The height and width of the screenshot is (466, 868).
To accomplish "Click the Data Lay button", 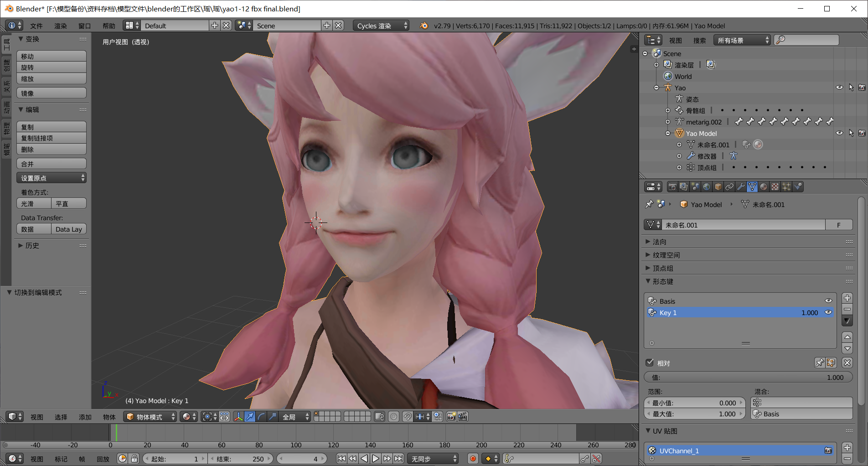I will (x=69, y=229).
